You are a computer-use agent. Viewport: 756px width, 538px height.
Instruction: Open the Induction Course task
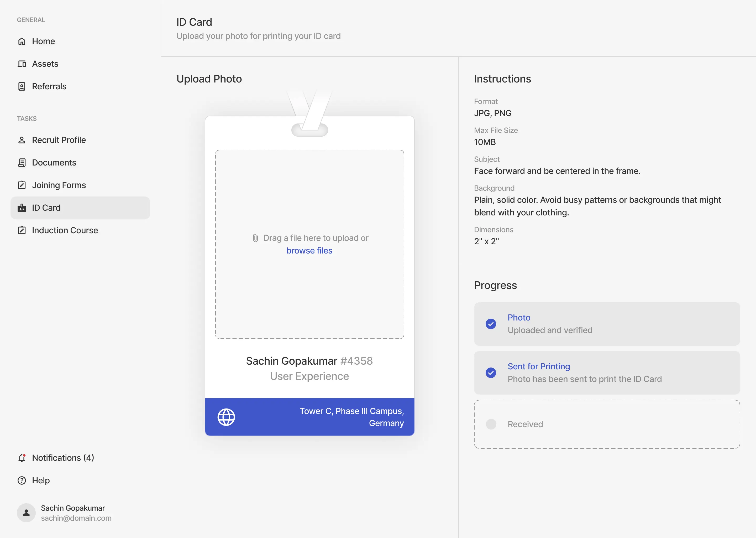(80, 230)
